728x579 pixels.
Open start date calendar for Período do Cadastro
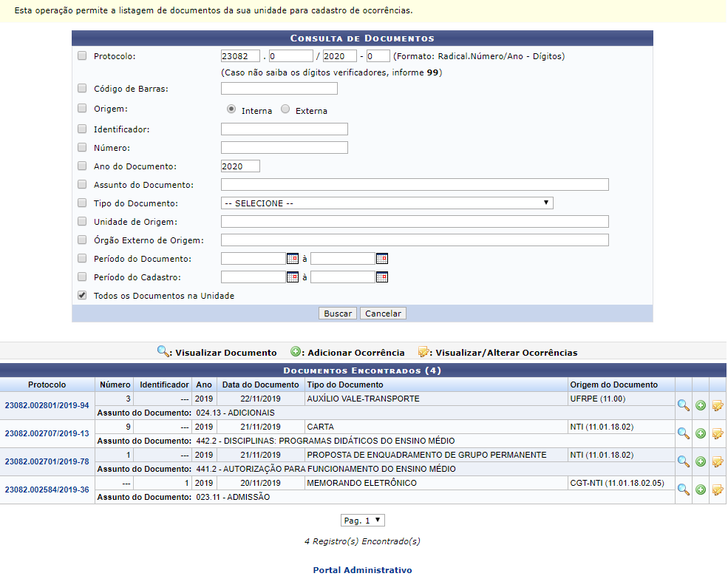pyautogui.click(x=293, y=277)
